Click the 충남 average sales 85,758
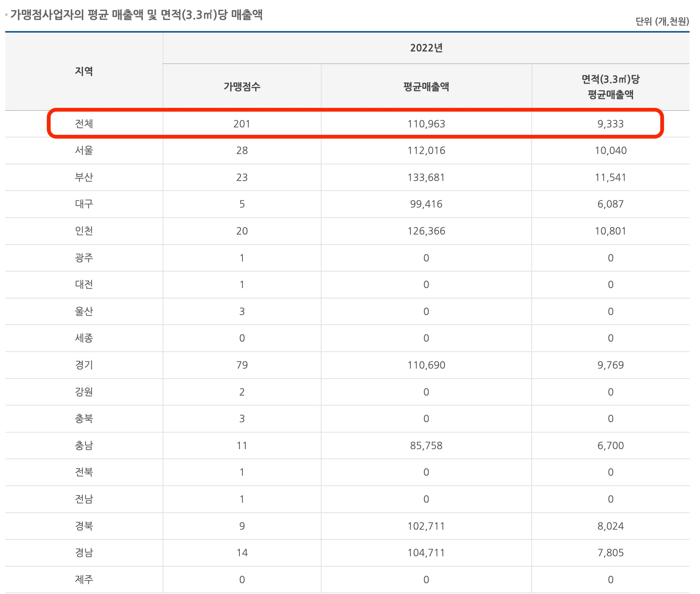This screenshot has width=700, height=594. [x=426, y=445]
